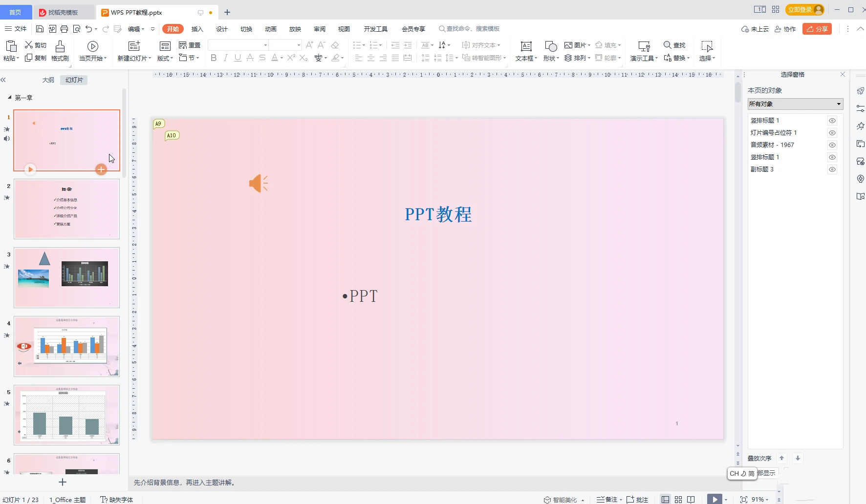Screen dimensions: 866x504
Task: Open the 设计 ribbon tab
Action: [x=221, y=29]
